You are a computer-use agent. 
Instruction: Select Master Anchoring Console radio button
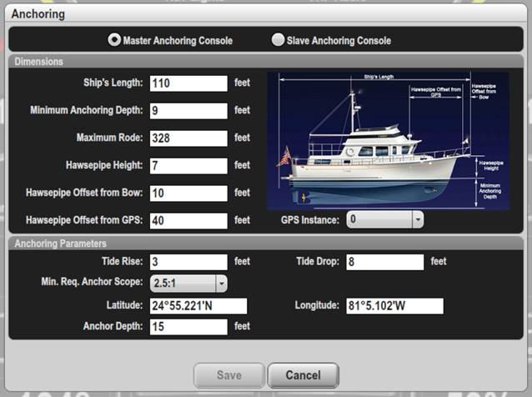click(x=114, y=40)
